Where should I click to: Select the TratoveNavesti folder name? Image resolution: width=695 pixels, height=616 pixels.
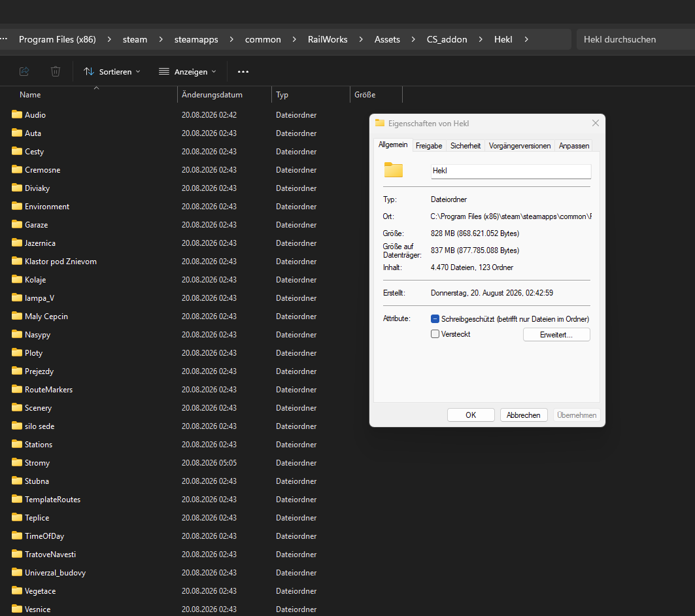[50, 555]
